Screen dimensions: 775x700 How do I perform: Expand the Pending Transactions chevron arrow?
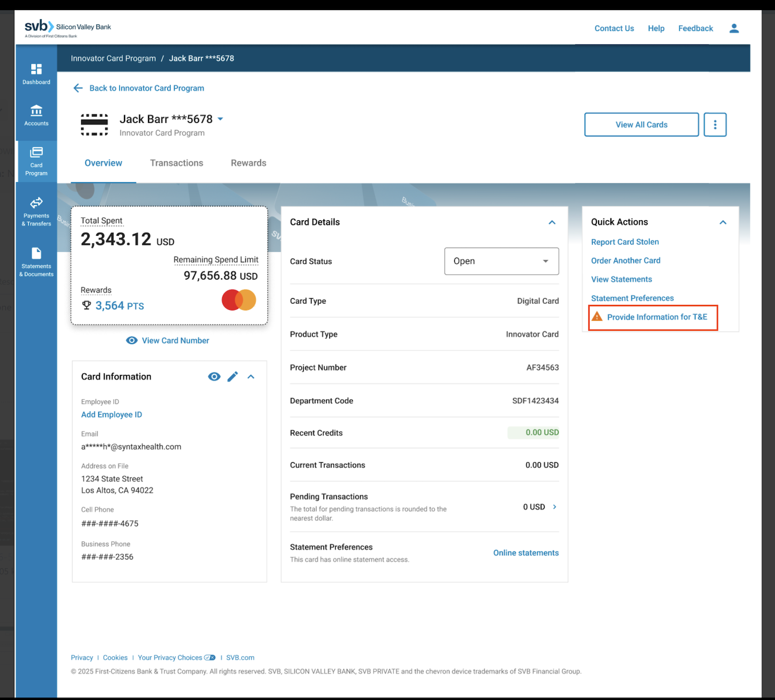click(555, 507)
